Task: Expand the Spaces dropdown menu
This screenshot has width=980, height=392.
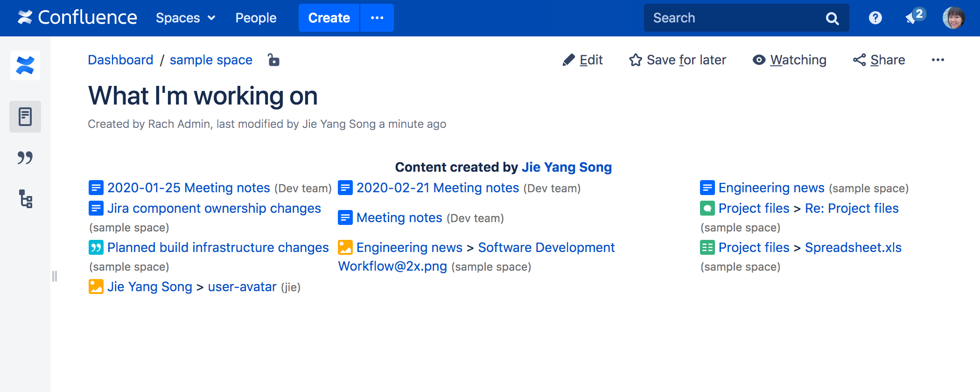Action: 185,18
